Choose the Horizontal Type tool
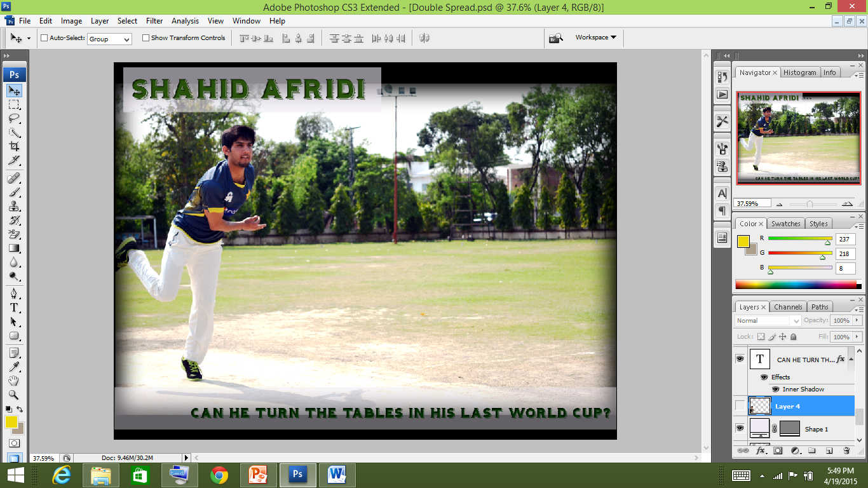 [x=14, y=308]
